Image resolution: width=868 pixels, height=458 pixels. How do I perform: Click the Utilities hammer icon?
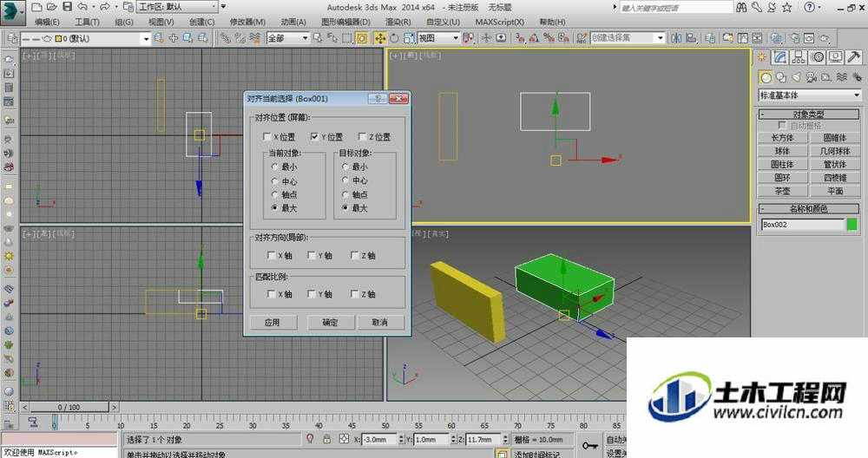[853, 57]
